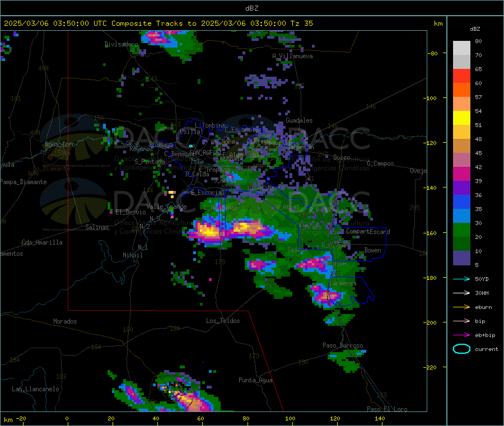
Task: Click the dBZ title at top center
Action: pyautogui.click(x=251, y=8)
